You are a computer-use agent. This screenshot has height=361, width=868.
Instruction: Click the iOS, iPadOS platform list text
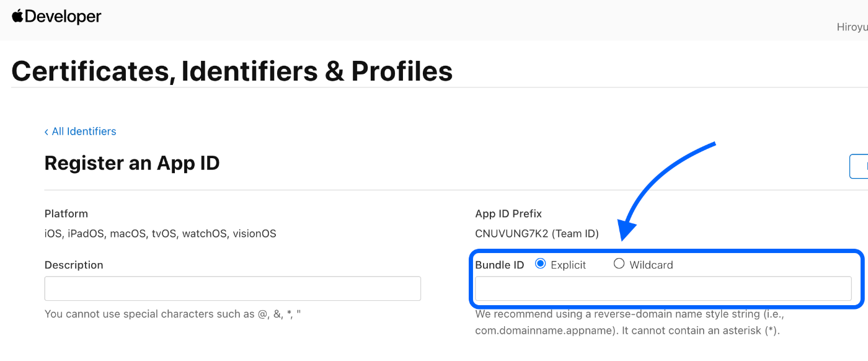pos(160,234)
